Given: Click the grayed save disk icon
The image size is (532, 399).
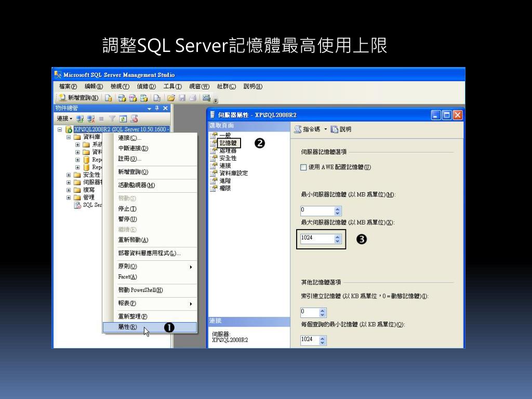Looking at the screenshot, I should pyautogui.click(x=182, y=98).
